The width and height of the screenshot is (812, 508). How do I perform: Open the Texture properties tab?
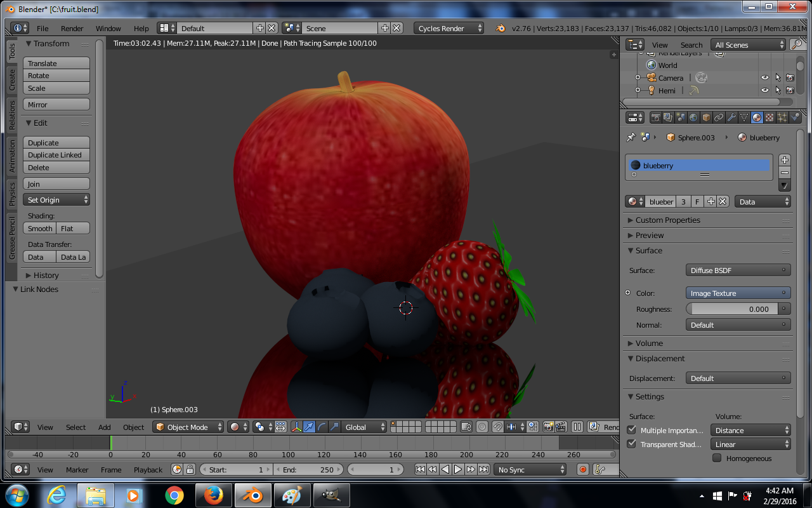point(769,117)
